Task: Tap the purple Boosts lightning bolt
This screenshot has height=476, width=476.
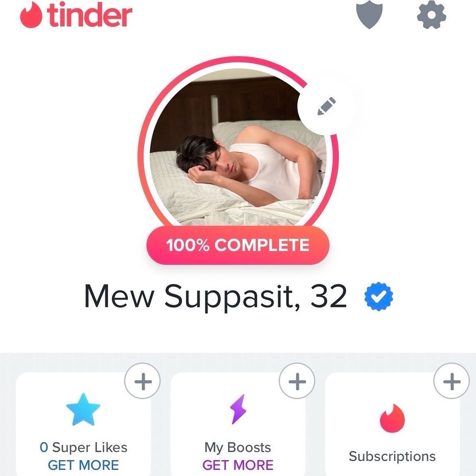Action: coord(238,409)
